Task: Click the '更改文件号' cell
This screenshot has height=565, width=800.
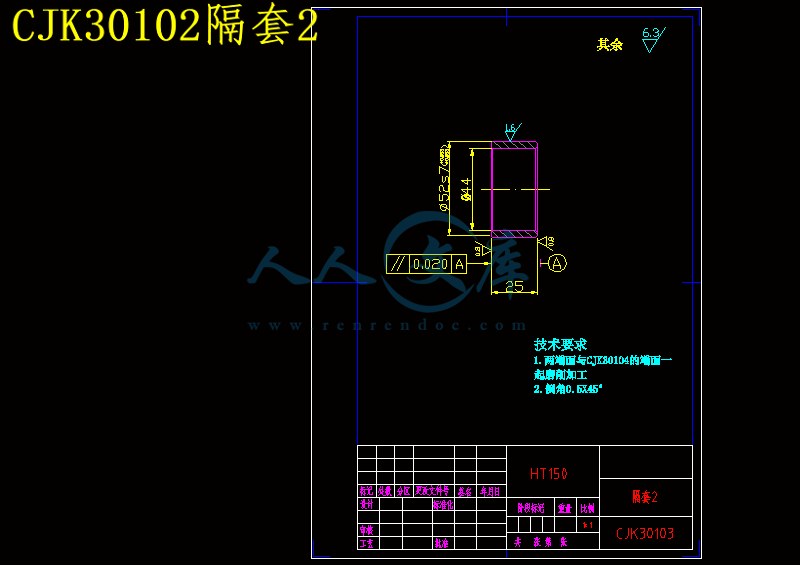Action: [433, 491]
